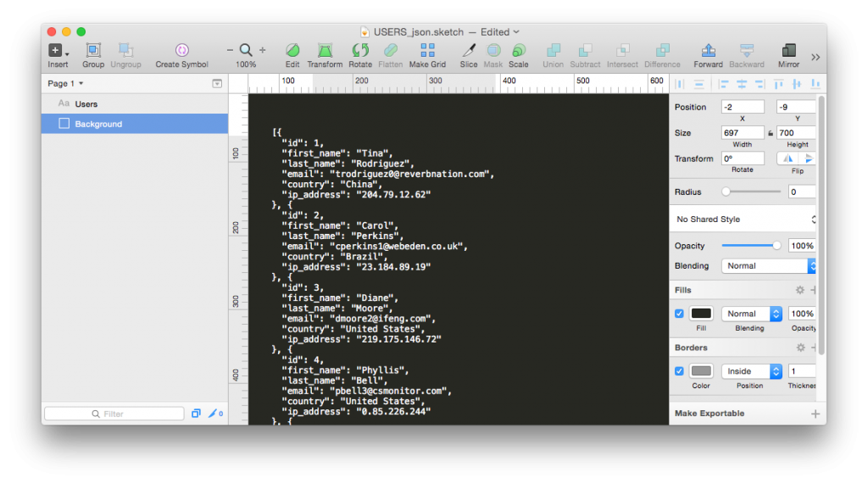Viewport: 868px width, 484px height.
Task: Click the Y position field
Action: coord(797,107)
